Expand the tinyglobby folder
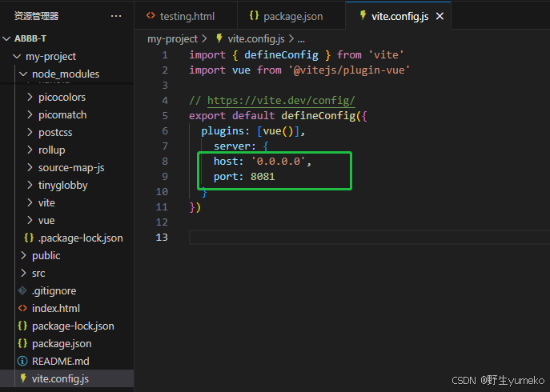The width and height of the screenshot is (550, 392). pos(30,185)
